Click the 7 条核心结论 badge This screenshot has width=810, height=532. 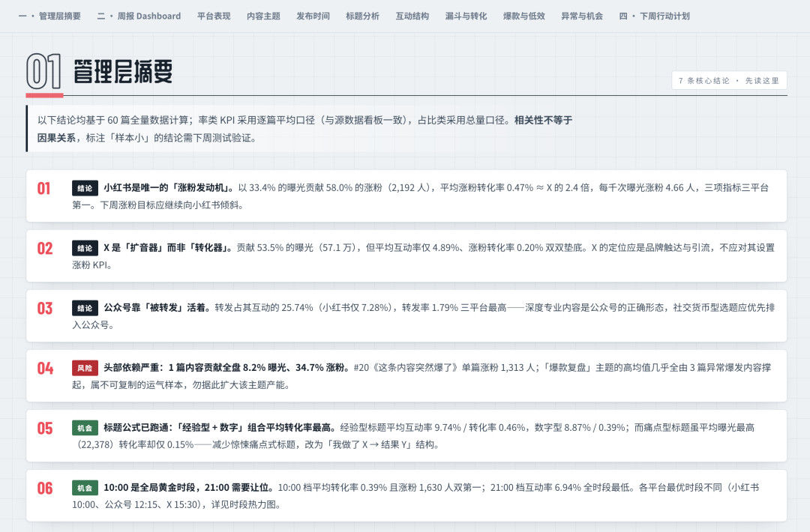[x=729, y=80]
